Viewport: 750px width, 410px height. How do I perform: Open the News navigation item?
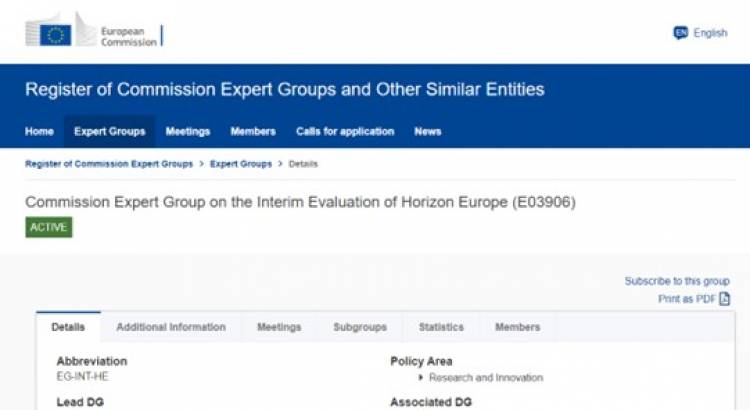coord(428,132)
